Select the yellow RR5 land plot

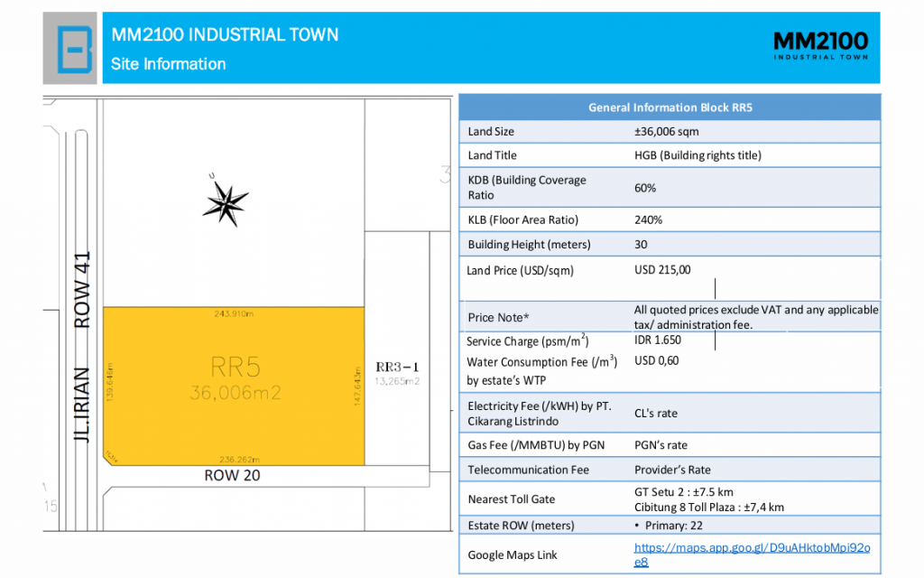pos(234,386)
